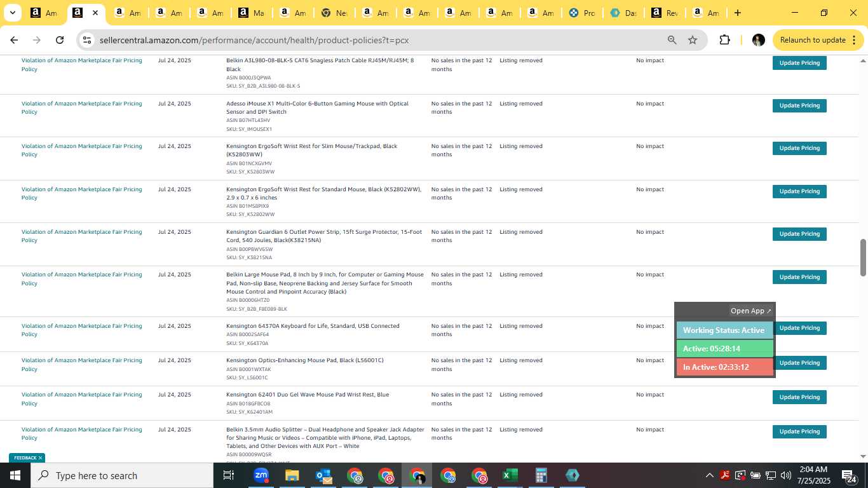The image size is (868, 488).
Task: Update Pricing for ErgoSoft Slim Mouse Wrist Rest
Action: (x=799, y=148)
